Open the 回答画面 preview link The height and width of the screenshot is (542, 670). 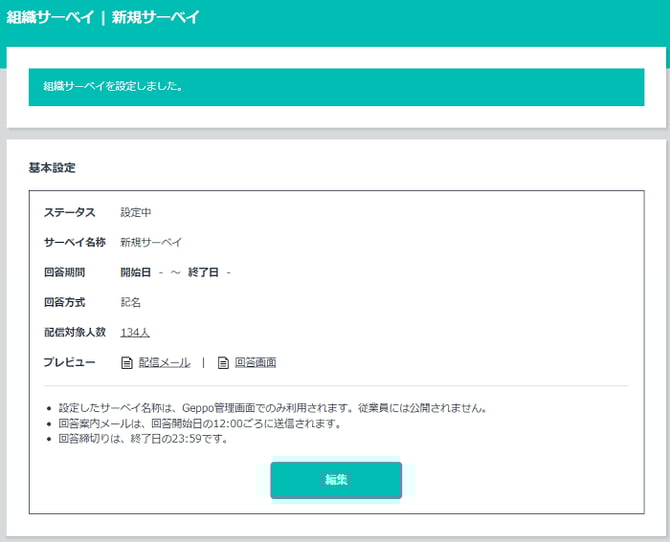tap(255, 362)
